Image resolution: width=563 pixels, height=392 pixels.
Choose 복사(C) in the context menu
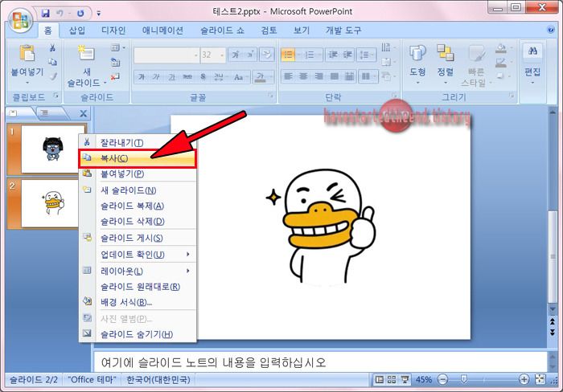(x=138, y=158)
